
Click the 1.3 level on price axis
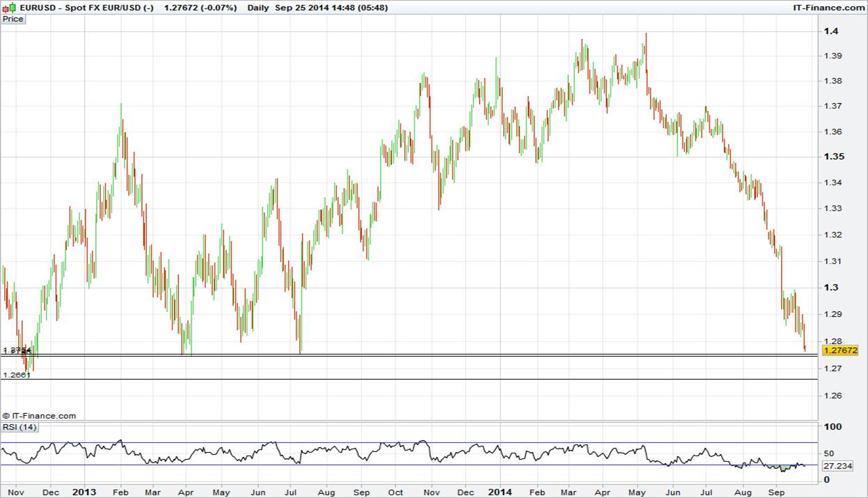pyautogui.click(x=830, y=288)
